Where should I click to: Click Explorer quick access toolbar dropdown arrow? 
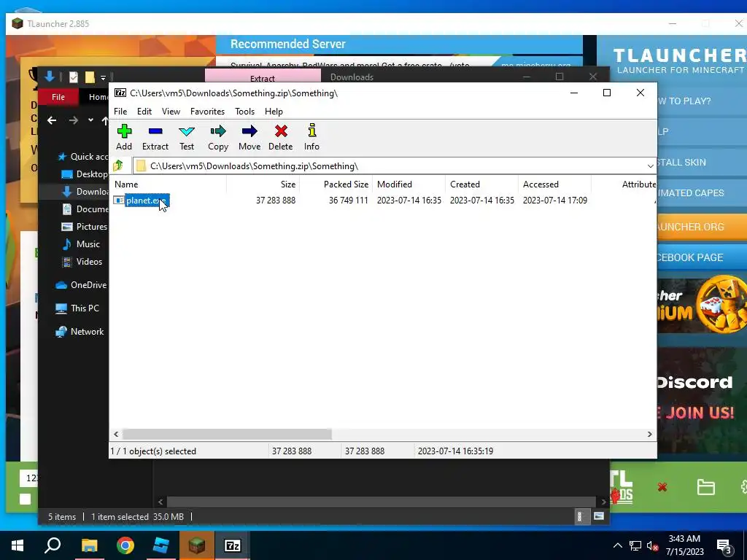coord(103,77)
